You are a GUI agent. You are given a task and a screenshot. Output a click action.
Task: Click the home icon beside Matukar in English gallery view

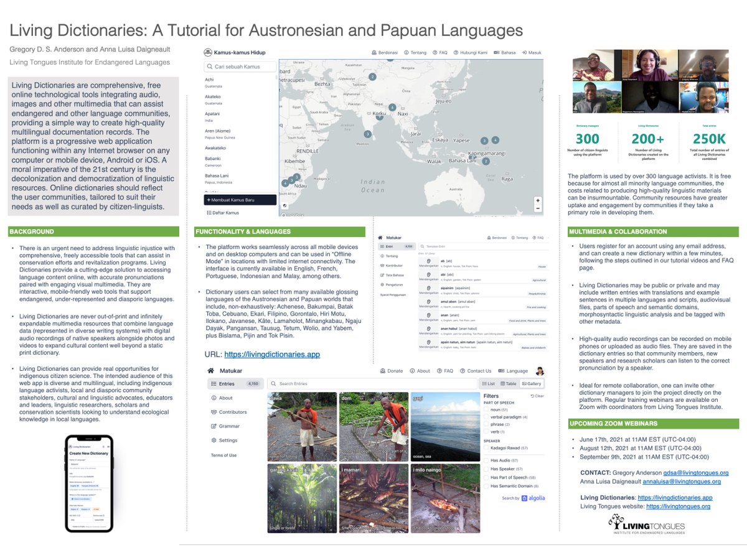[x=210, y=371]
